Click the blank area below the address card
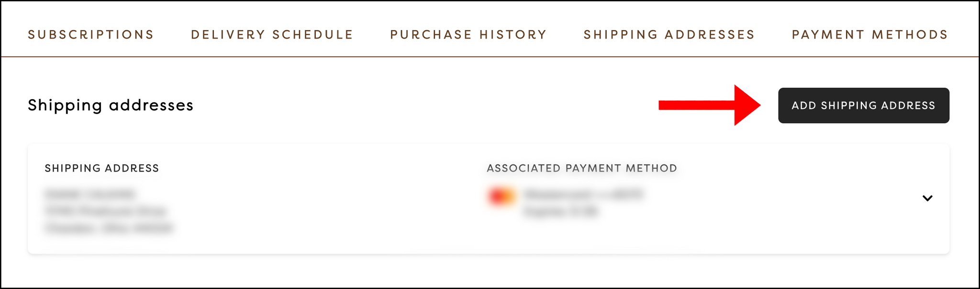980x289 pixels. [490, 271]
